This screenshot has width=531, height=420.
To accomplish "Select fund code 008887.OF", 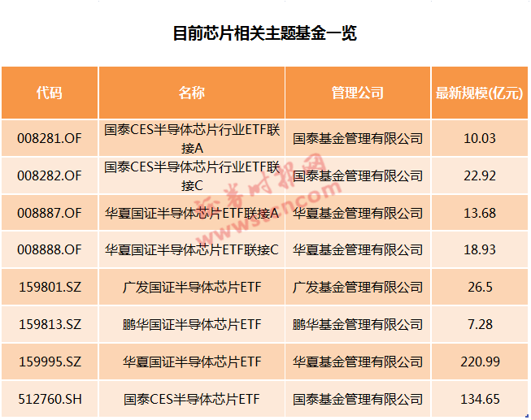I will click(50, 213).
